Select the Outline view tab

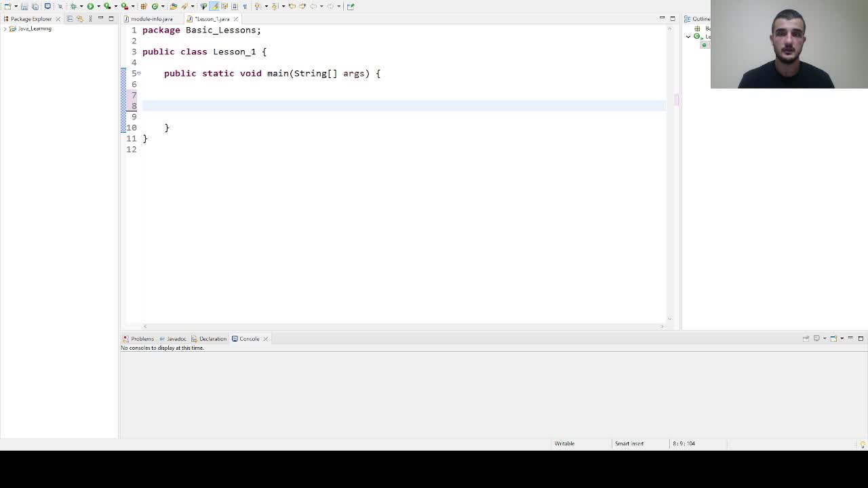pyautogui.click(x=697, y=19)
